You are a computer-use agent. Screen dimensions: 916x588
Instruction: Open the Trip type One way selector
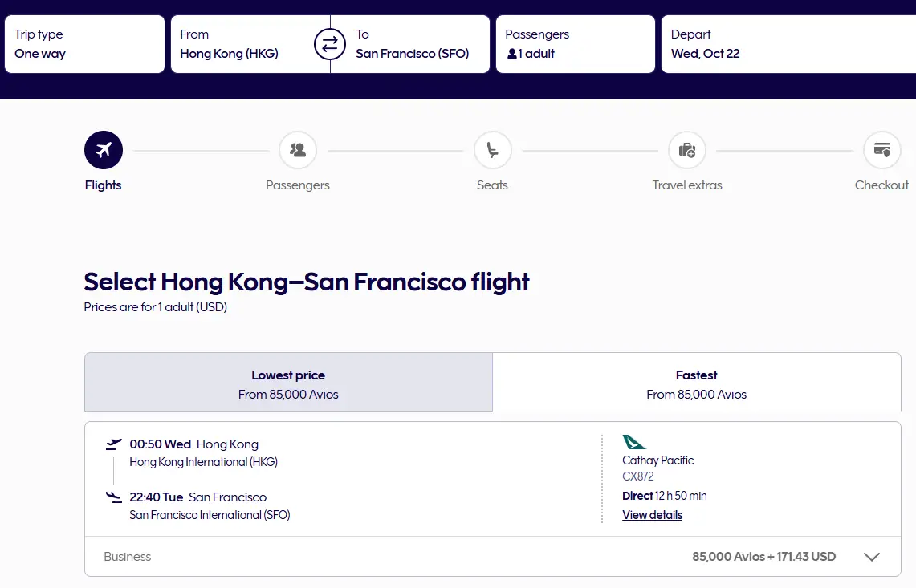(84, 45)
